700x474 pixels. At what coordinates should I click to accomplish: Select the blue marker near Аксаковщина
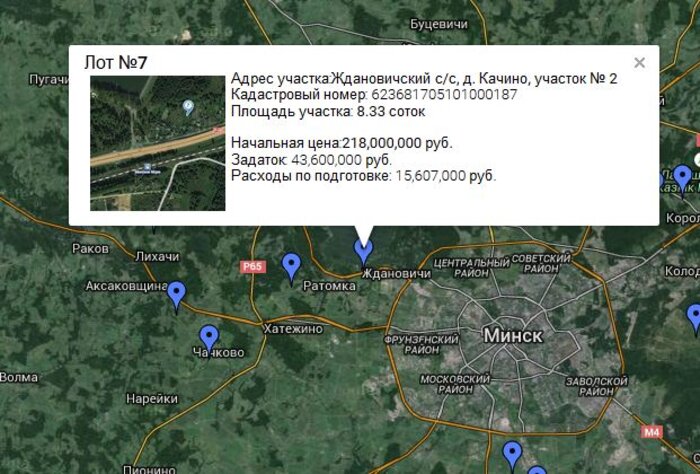[177, 293]
